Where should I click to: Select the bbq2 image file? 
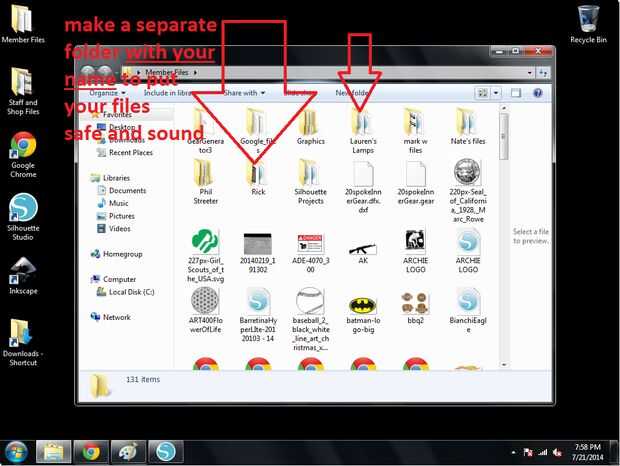(415, 308)
